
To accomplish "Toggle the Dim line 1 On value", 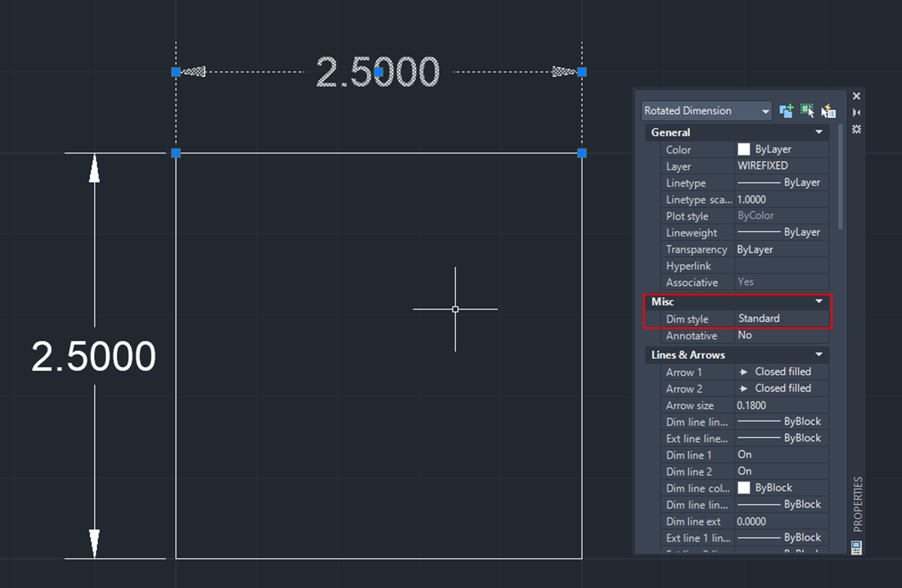I will pos(782,455).
